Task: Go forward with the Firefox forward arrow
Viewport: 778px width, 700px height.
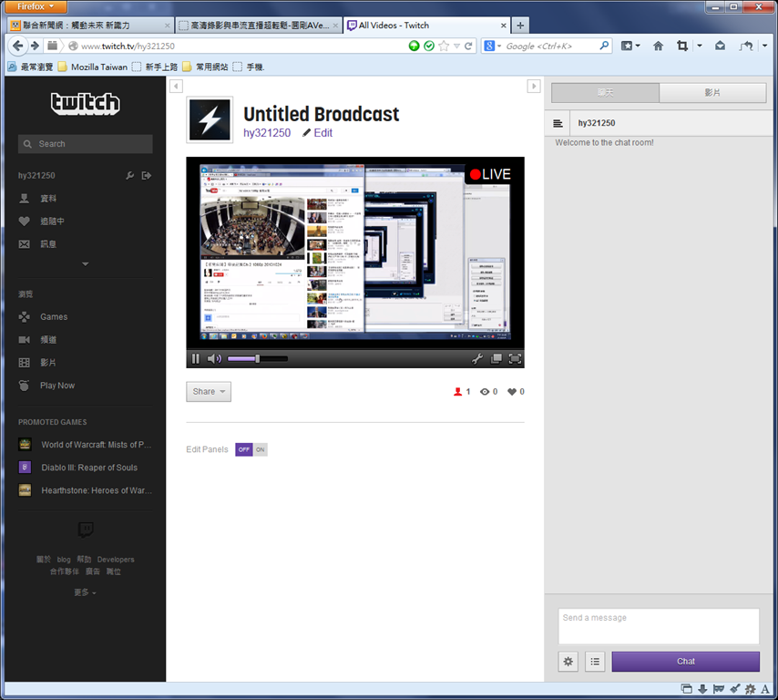Action: pos(35,46)
